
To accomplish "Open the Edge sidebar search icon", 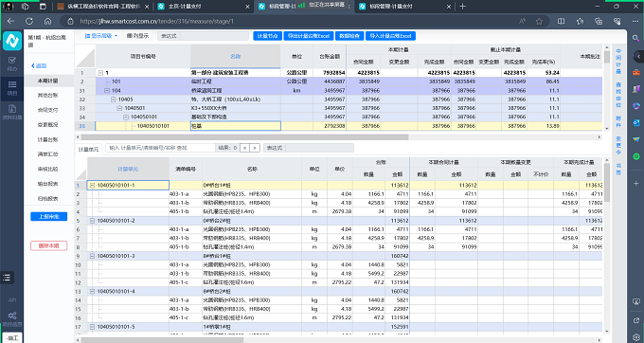I will point(635,38).
